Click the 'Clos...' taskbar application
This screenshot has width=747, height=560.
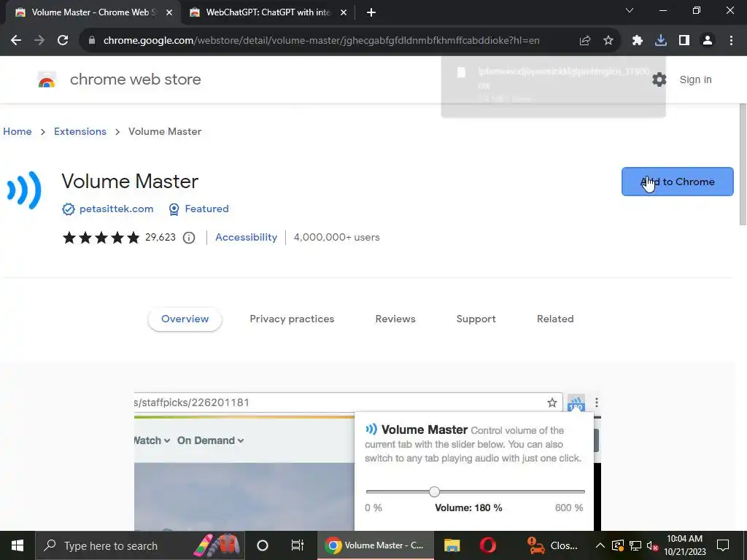[553, 545]
